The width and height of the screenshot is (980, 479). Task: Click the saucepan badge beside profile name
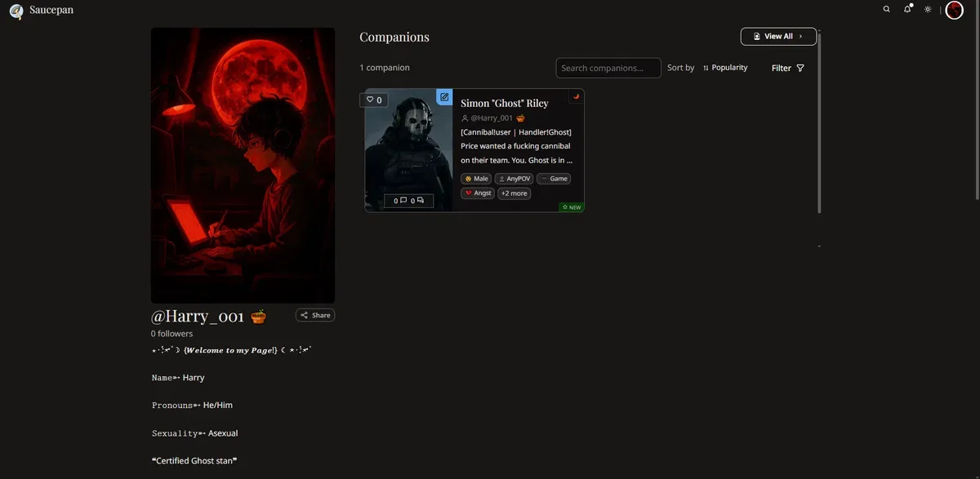259,315
